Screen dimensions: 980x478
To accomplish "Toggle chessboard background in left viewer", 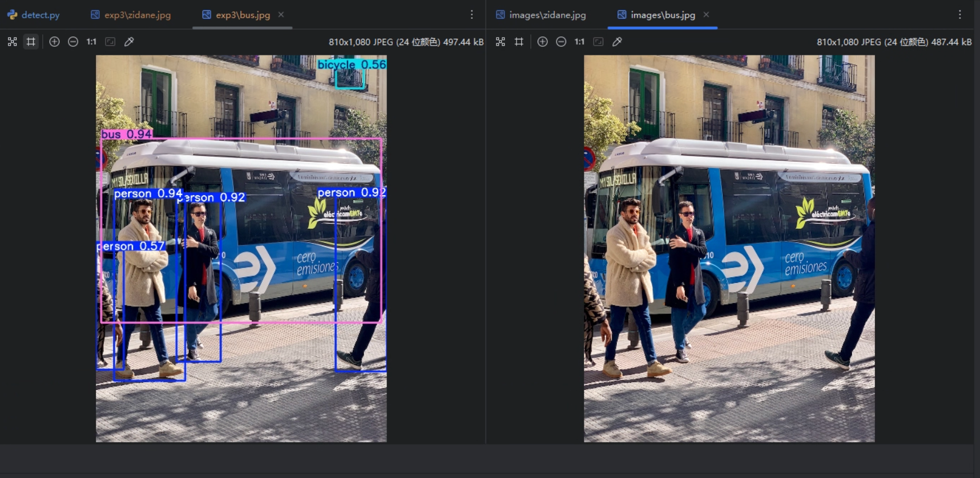I will coord(13,42).
